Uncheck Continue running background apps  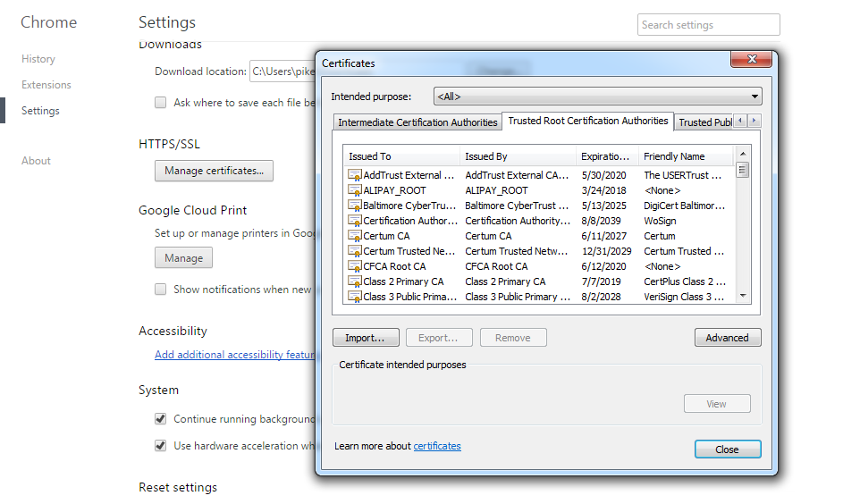coord(160,418)
